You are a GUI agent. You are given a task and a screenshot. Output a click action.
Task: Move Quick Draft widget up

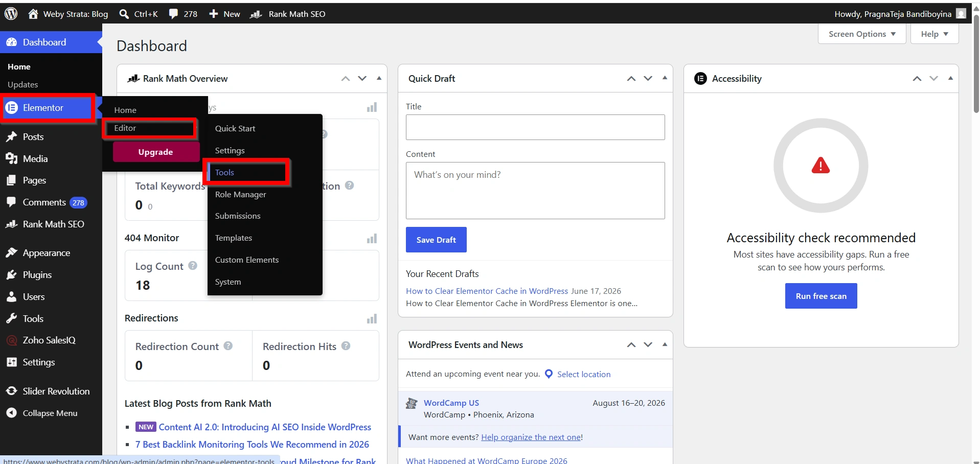click(631, 79)
